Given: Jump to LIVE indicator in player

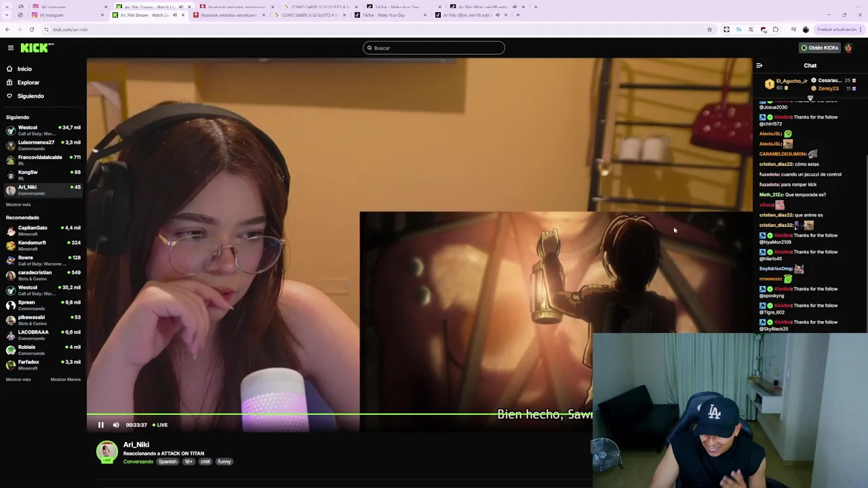Looking at the screenshot, I should tap(160, 425).
